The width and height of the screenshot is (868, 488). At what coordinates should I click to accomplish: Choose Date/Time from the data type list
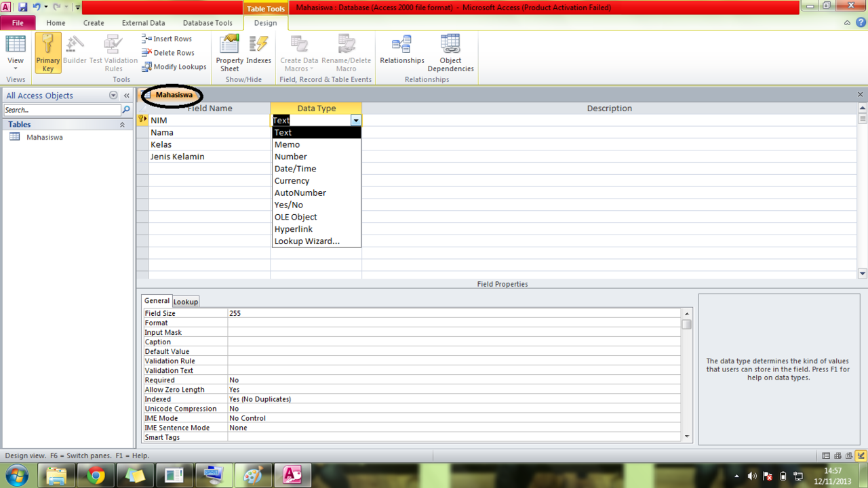point(316,169)
